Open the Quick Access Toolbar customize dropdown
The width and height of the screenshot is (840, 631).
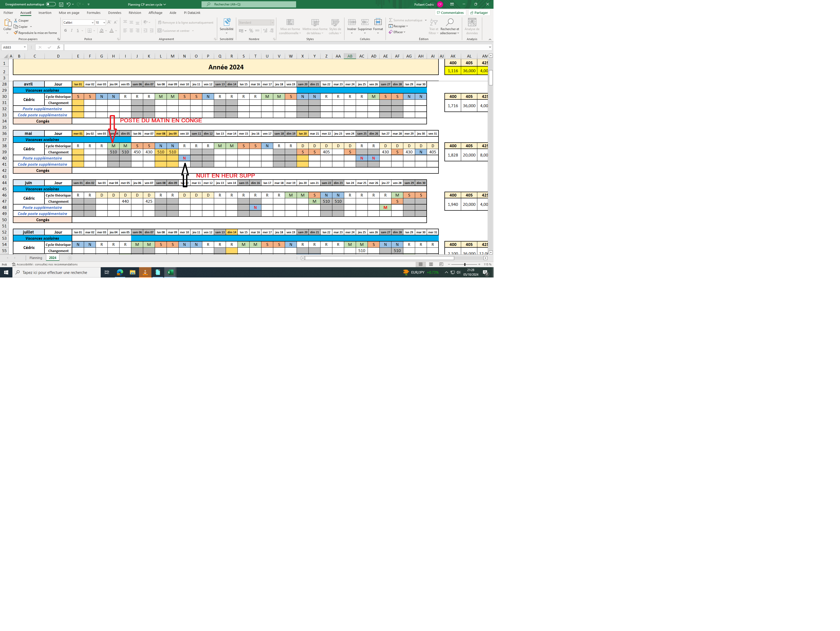pos(88,4)
